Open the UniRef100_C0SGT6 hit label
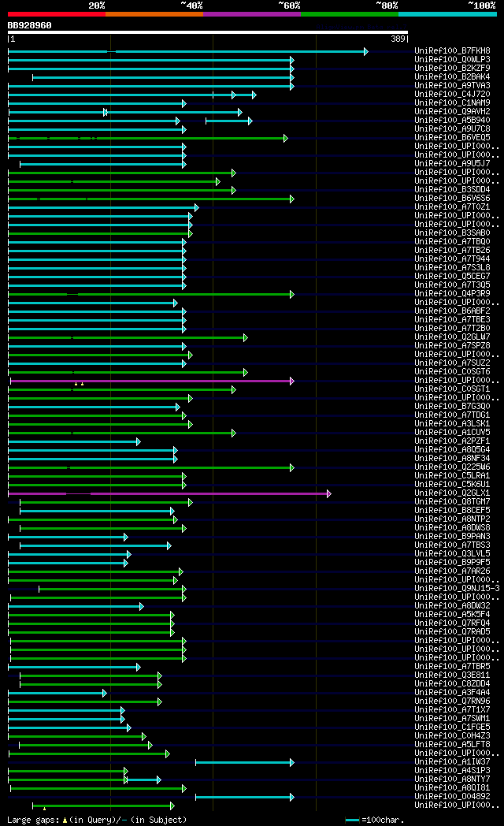Screen dimensions: 504x826 [452, 372]
